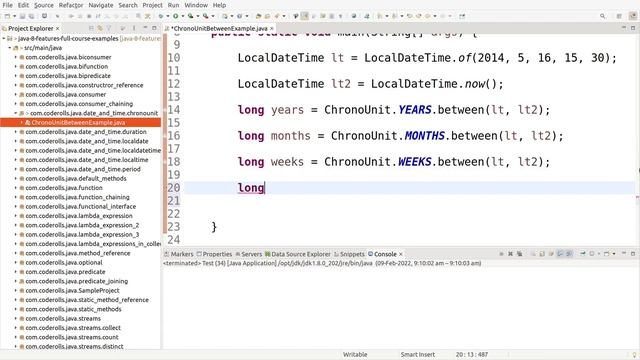Toggle Link with Editor in Project Explorer

[100, 28]
